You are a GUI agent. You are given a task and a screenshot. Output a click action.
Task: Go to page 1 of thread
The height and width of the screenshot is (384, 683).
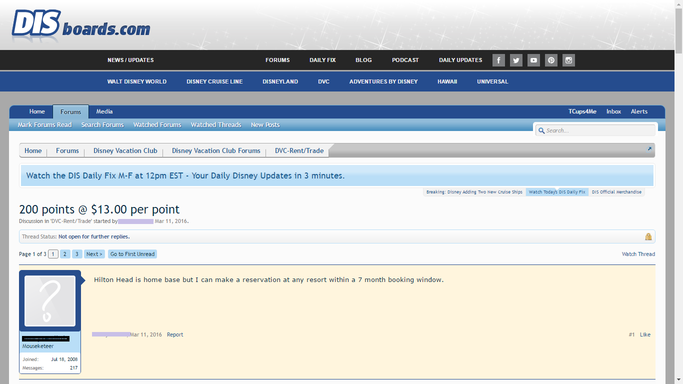coord(53,254)
